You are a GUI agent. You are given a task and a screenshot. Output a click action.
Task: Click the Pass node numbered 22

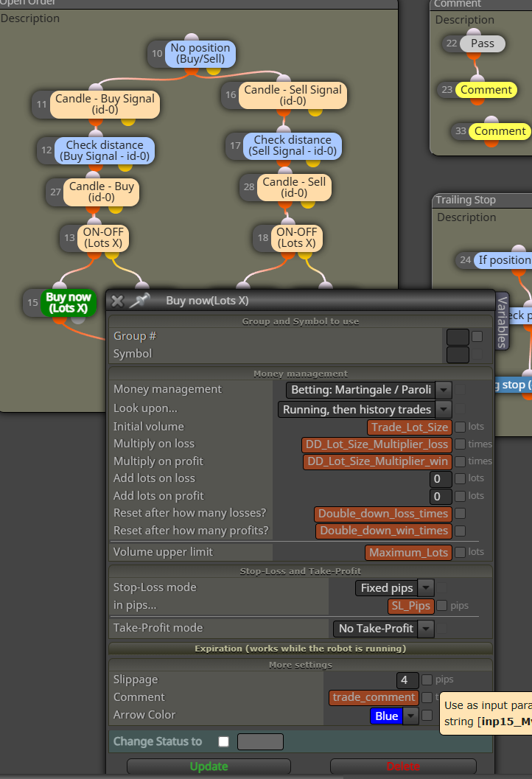[x=483, y=43]
